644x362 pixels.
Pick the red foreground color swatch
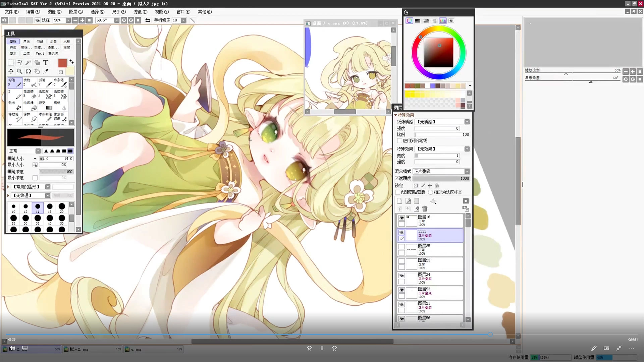[62, 63]
